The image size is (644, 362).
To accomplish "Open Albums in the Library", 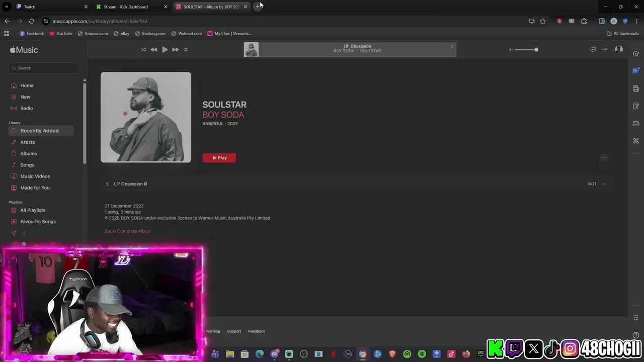I will (29, 153).
